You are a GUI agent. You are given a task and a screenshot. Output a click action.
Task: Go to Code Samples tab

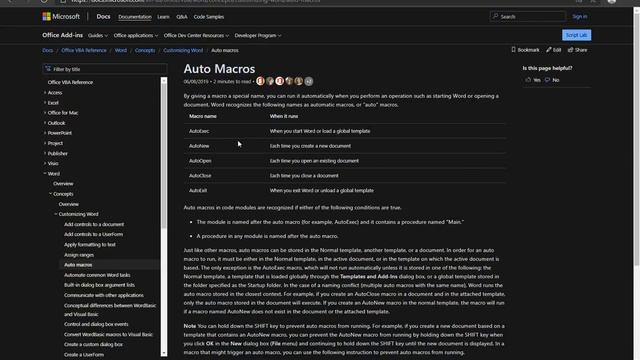(209, 17)
